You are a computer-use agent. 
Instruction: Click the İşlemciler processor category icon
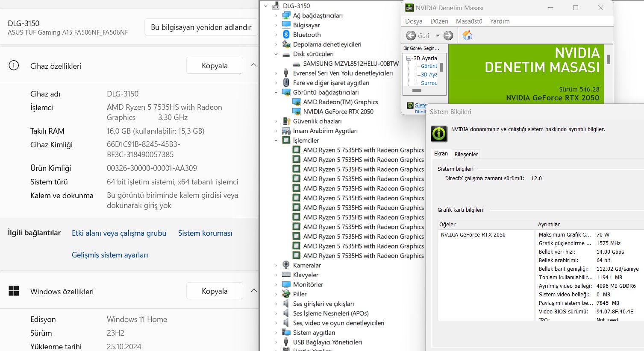click(x=286, y=140)
